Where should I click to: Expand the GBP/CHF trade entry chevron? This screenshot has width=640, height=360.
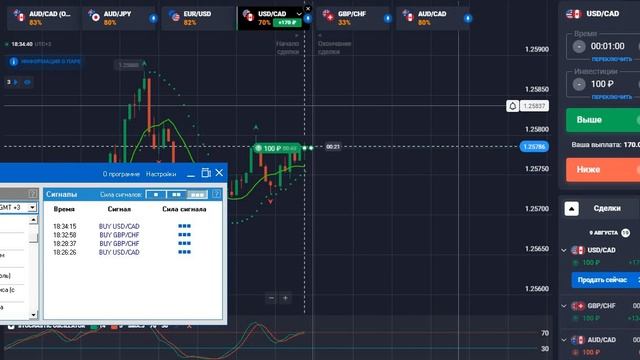click(564, 306)
